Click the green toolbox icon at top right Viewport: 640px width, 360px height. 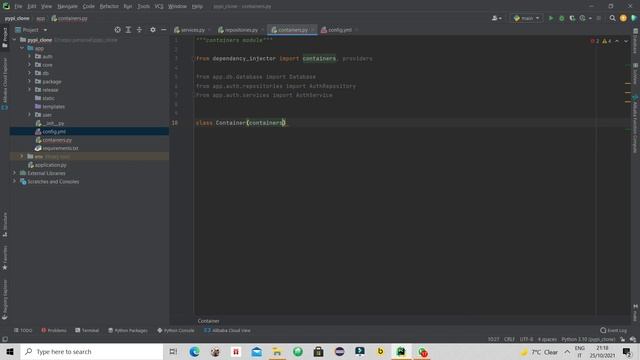tap(633, 18)
